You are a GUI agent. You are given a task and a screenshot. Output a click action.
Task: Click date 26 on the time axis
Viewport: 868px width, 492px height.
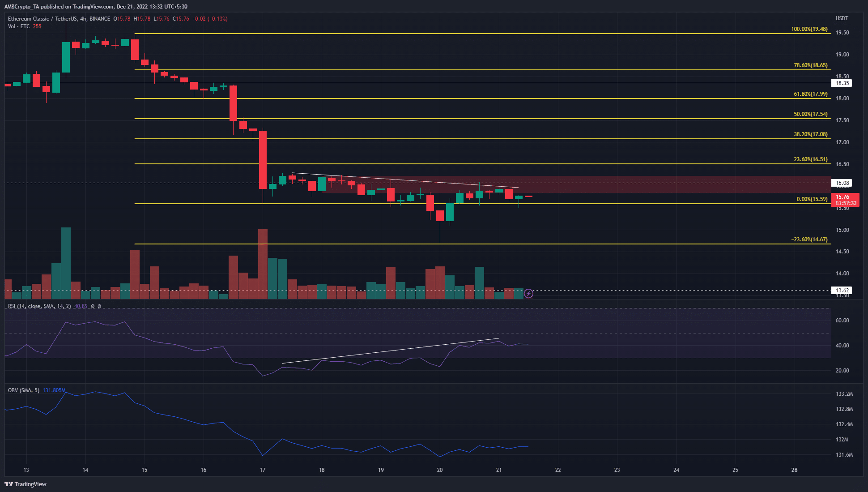click(794, 470)
